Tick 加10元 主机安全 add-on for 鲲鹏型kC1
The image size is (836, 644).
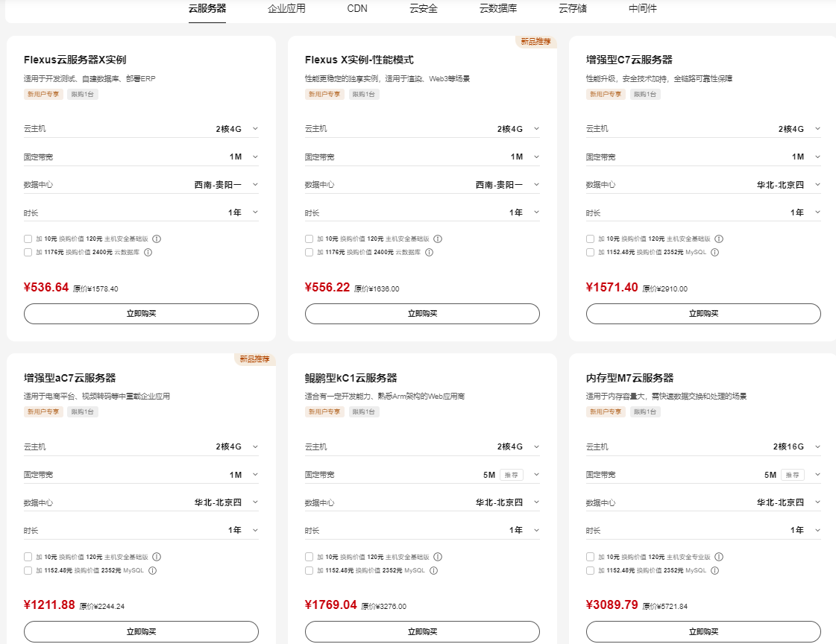(309, 557)
